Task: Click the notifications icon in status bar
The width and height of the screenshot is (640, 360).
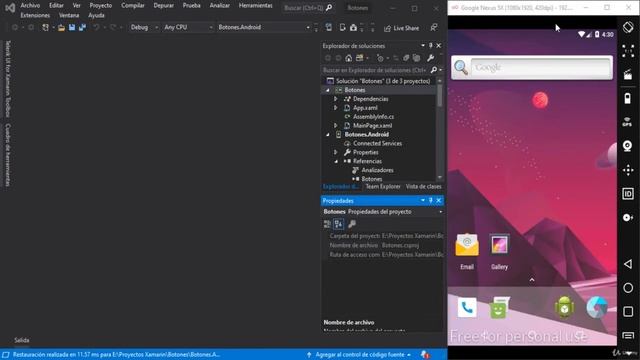Action: point(425,355)
